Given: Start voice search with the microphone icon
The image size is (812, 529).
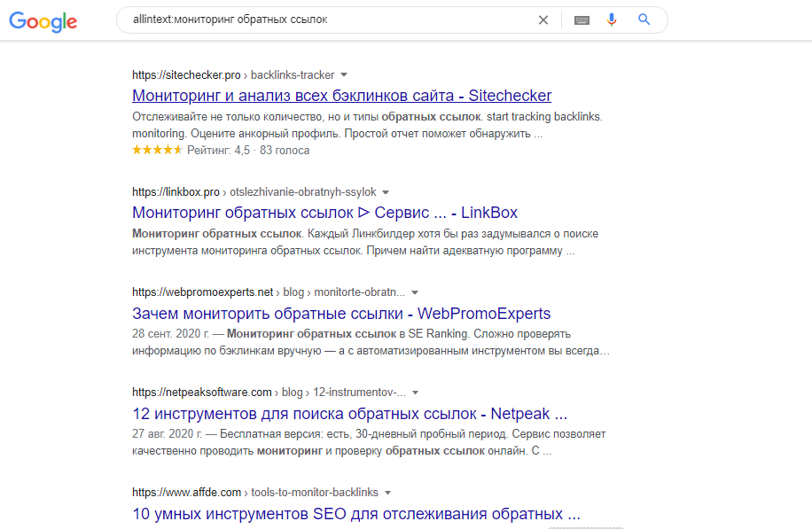Looking at the screenshot, I should coord(612,19).
